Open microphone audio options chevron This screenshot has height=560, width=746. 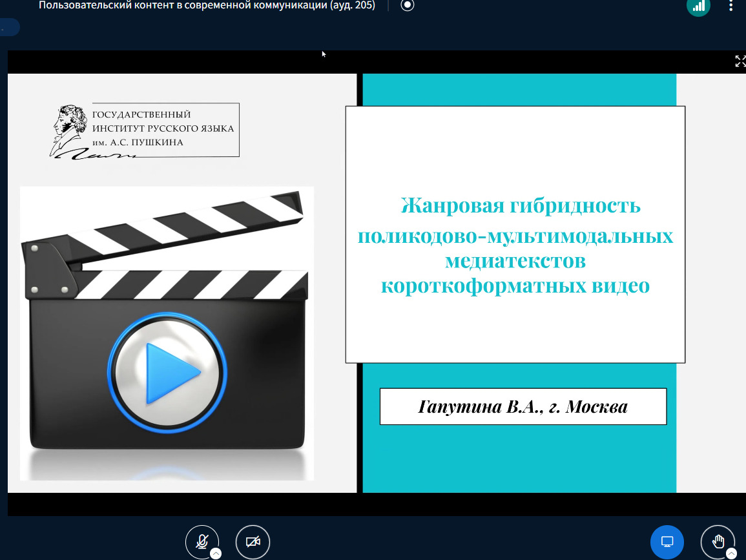(x=216, y=553)
